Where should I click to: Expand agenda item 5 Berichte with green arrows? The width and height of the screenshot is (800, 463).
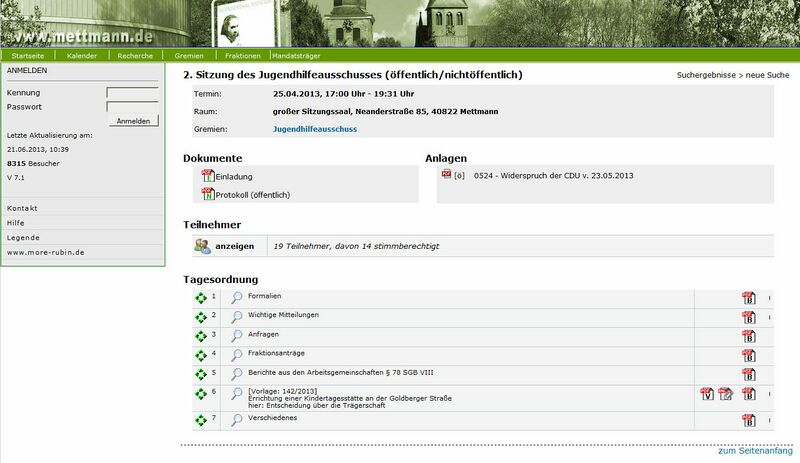click(200, 373)
